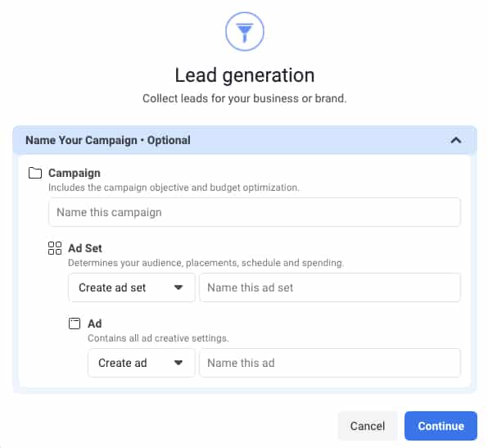This screenshot has height=448, width=488.
Task: Click the Campaign folder icon
Action: tap(35, 173)
